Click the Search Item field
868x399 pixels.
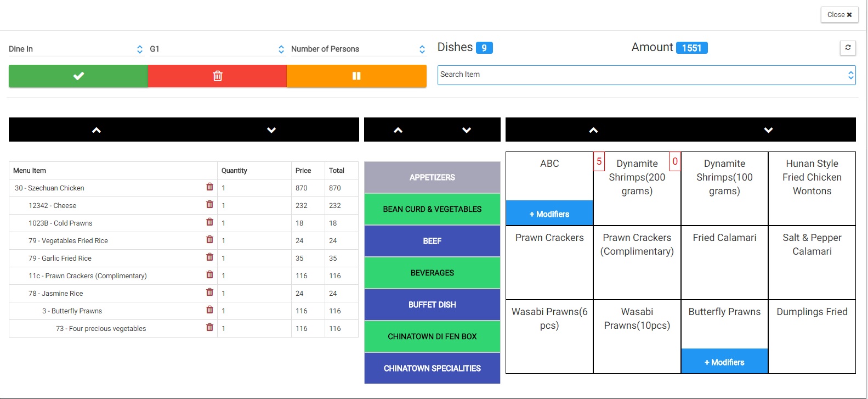[x=642, y=75]
